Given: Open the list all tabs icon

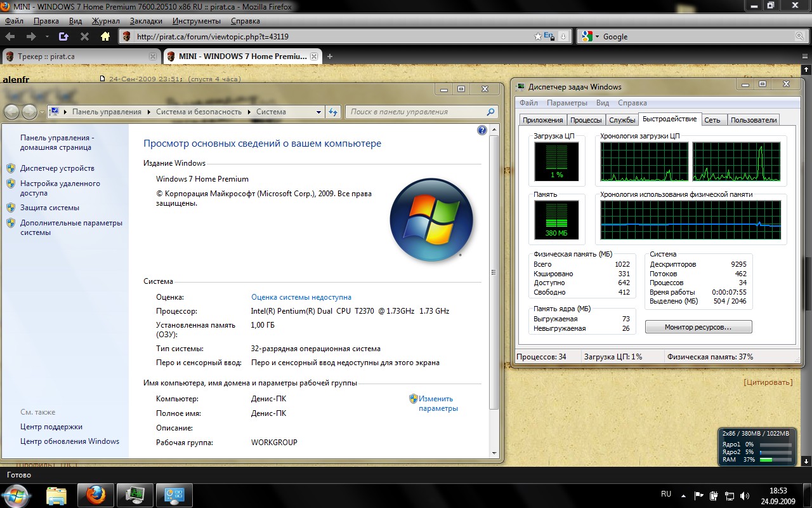Looking at the screenshot, I should [806, 57].
